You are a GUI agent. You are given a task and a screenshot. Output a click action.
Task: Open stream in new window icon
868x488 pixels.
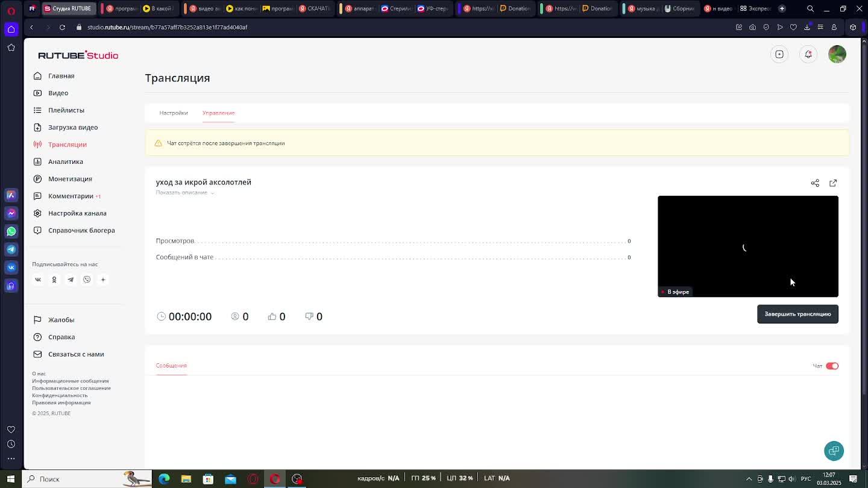pos(833,183)
